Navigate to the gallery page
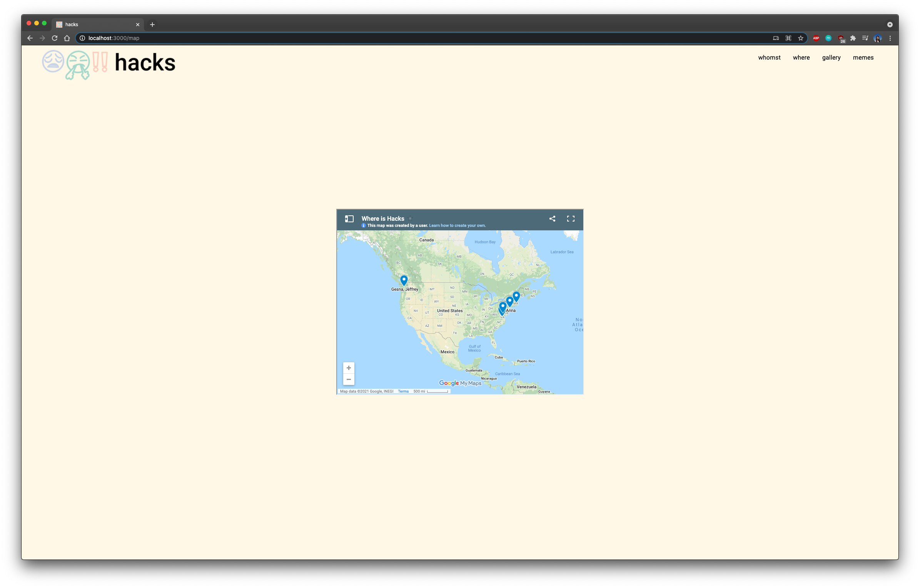The height and width of the screenshot is (588, 920). click(x=831, y=58)
